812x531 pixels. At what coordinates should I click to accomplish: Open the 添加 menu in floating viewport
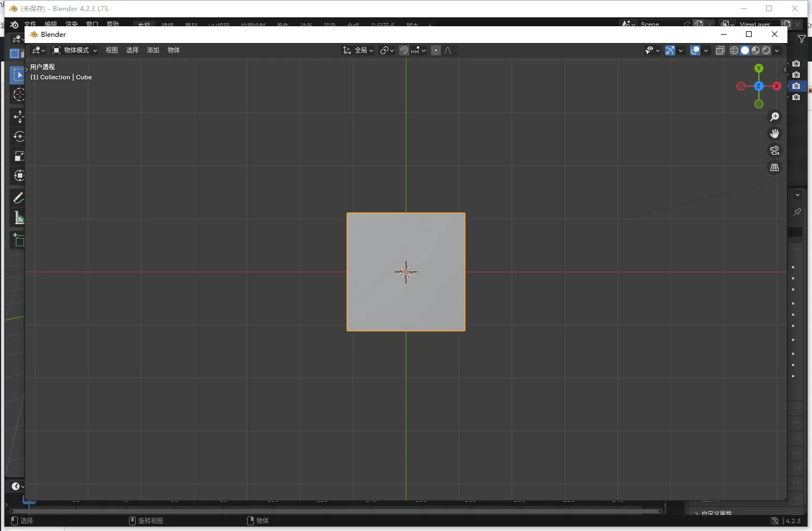coord(153,50)
